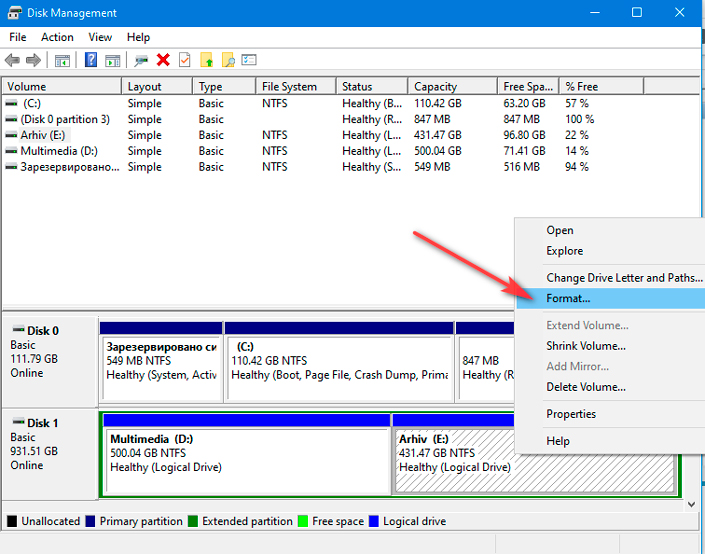Click the Rescan Disks drive icon
This screenshot has height=554, width=705.
coord(141,60)
